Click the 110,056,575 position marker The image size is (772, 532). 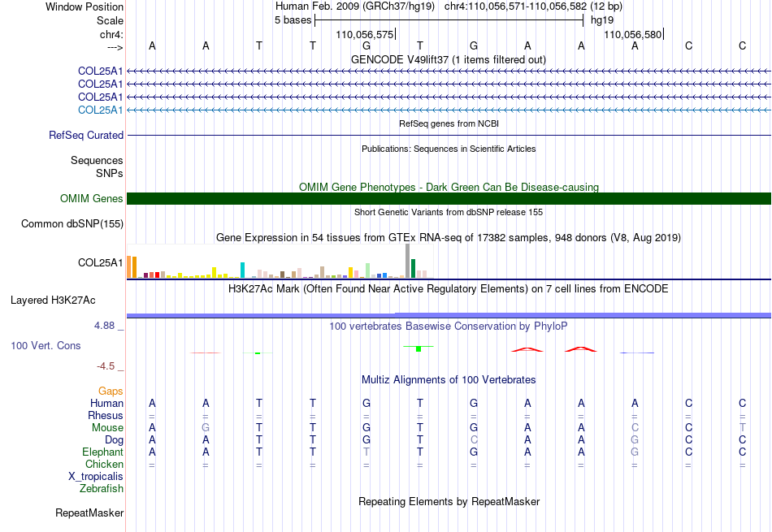pos(365,34)
